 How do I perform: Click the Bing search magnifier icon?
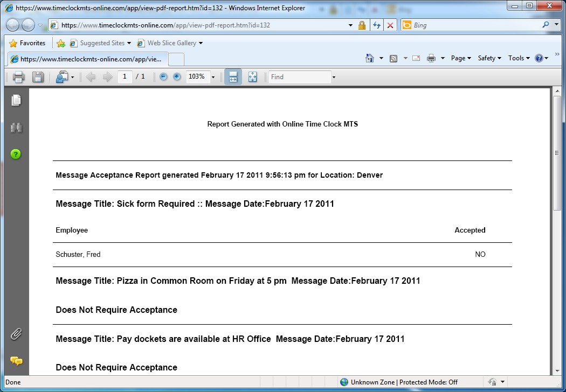(546, 25)
